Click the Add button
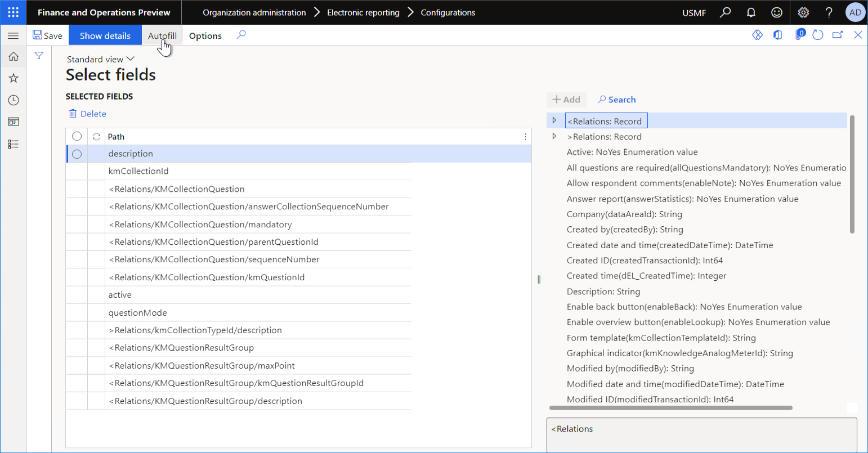The image size is (868, 453). coord(566,100)
